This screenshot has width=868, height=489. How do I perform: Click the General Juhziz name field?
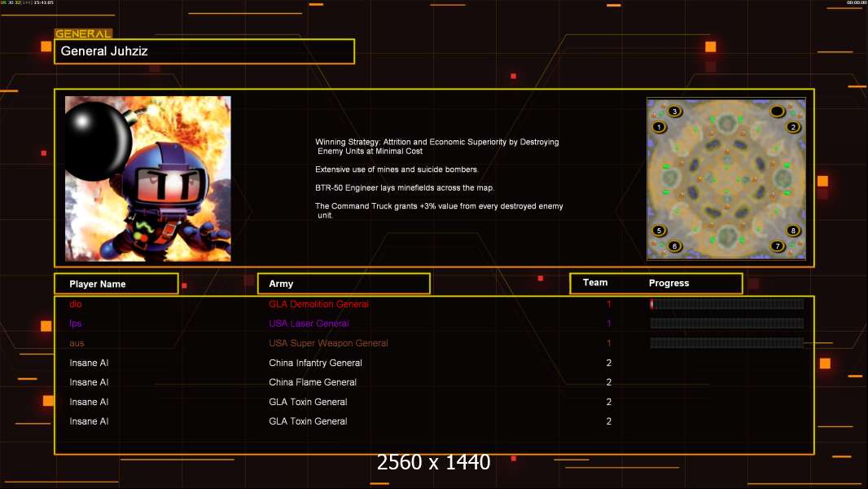[204, 51]
